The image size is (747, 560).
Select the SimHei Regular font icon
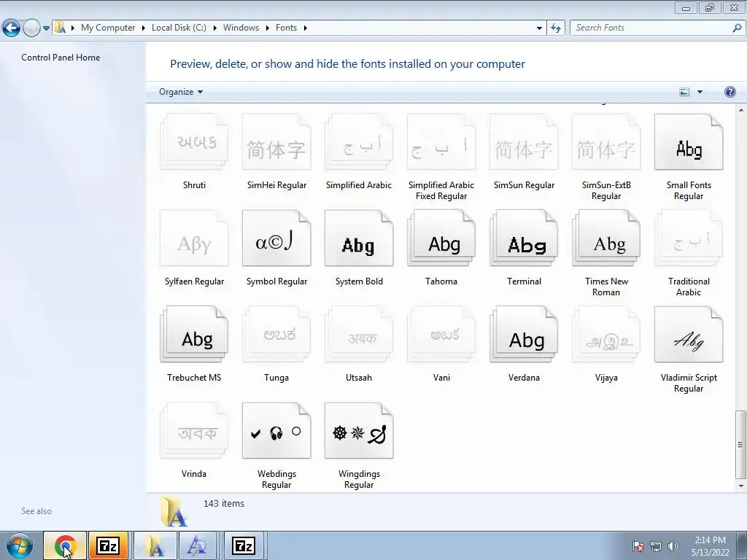(276, 141)
